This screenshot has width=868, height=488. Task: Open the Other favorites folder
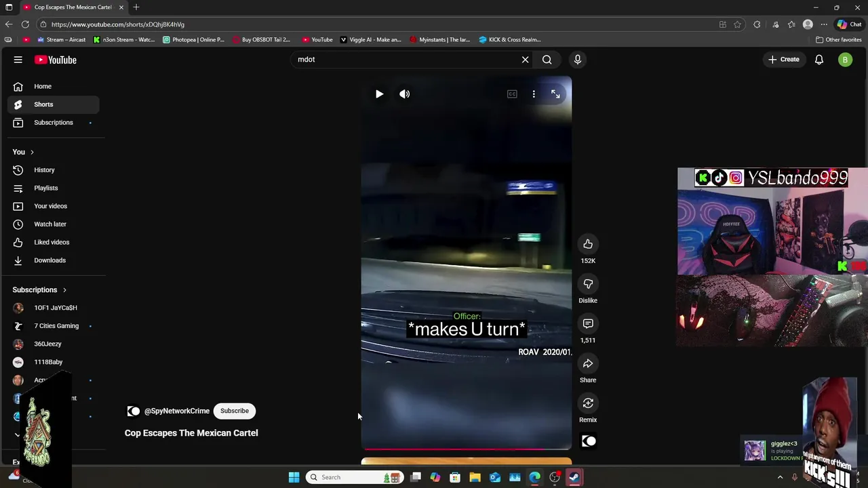coord(839,40)
